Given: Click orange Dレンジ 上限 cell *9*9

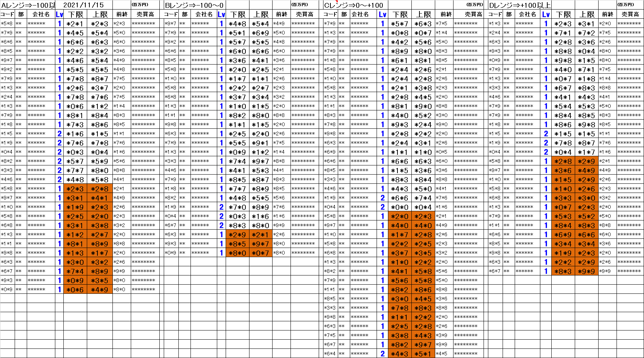Looking at the screenshot, I should point(587,271).
